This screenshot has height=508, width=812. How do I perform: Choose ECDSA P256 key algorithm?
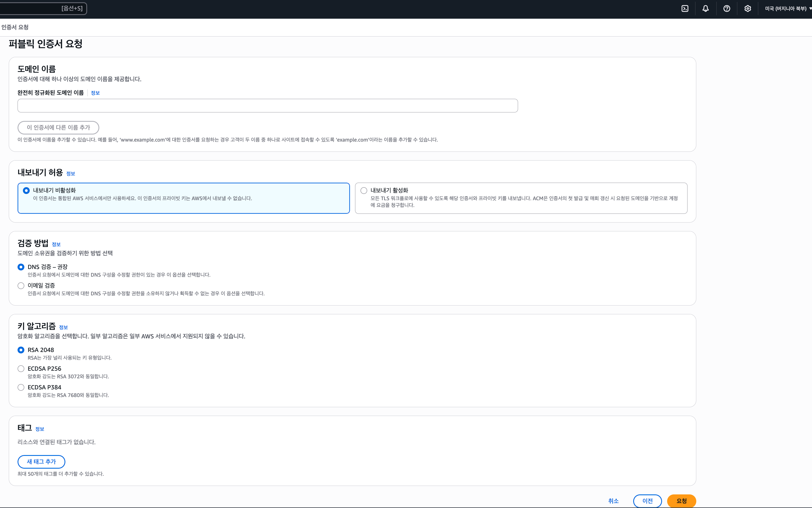point(21,369)
